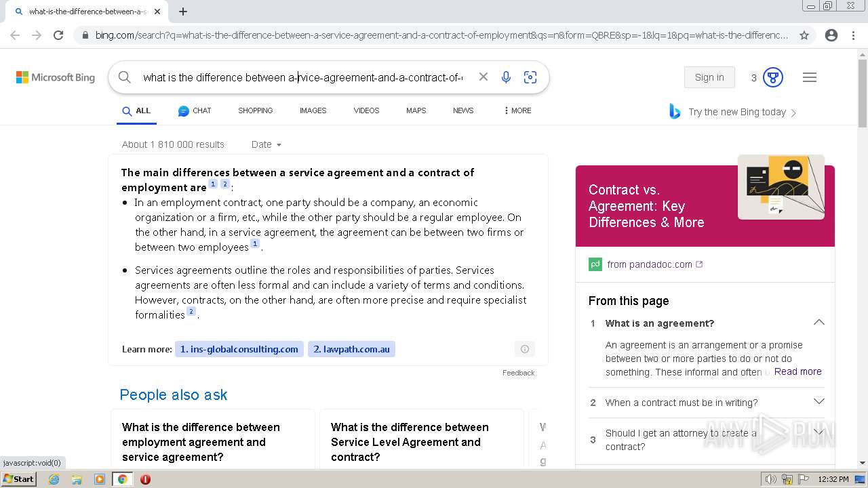
Task: Click the browser address bar URL
Action: pyautogui.click(x=441, y=35)
